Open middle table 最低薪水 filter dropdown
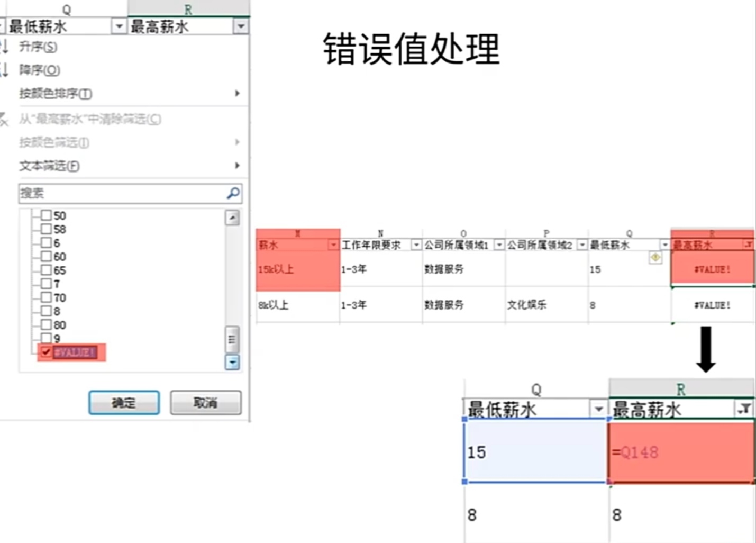756x543 pixels. [x=665, y=245]
